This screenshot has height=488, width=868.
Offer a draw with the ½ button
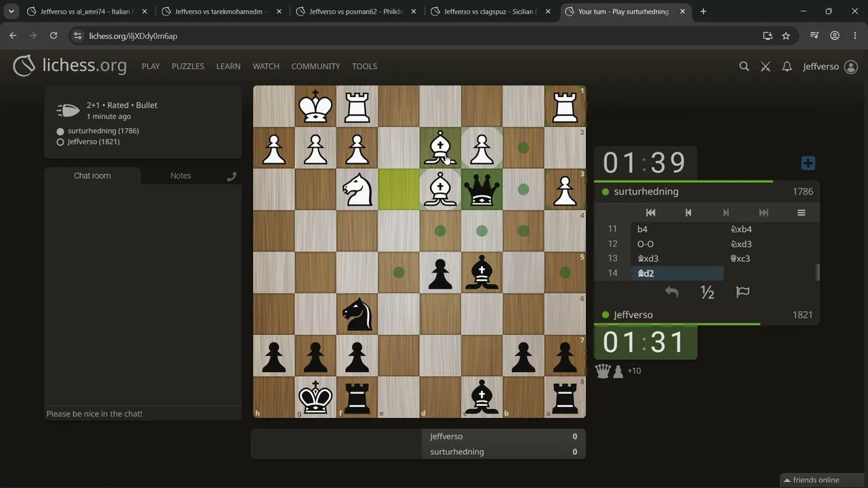[707, 292]
